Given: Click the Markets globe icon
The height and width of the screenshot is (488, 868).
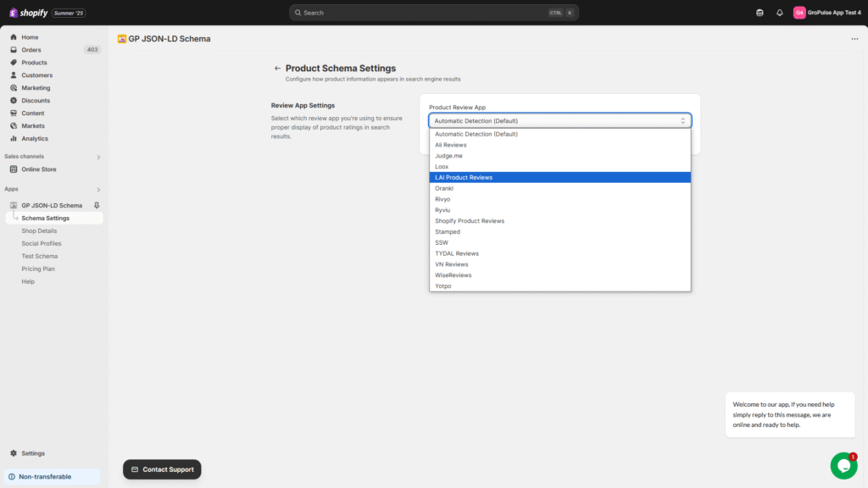Looking at the screenshot, I should pos(14,125).
